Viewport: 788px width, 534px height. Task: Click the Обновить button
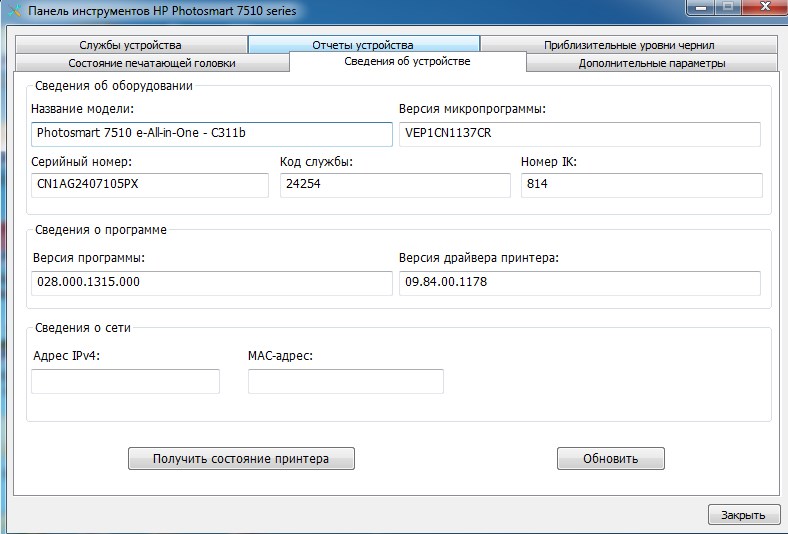611,459
